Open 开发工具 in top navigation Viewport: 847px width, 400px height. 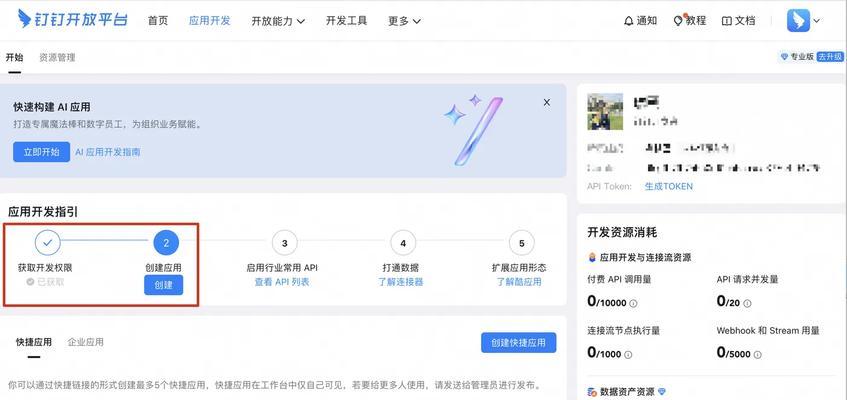pyautogui.click(x=346, y=21)
